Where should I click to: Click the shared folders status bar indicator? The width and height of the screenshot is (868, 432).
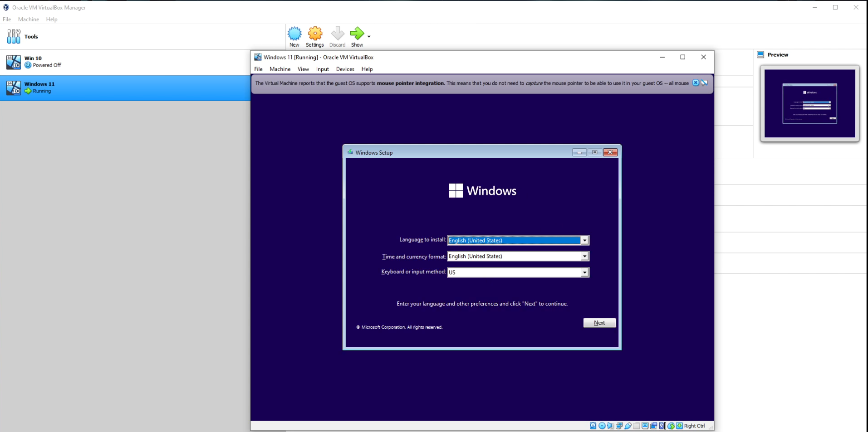[x=637, y=426]
